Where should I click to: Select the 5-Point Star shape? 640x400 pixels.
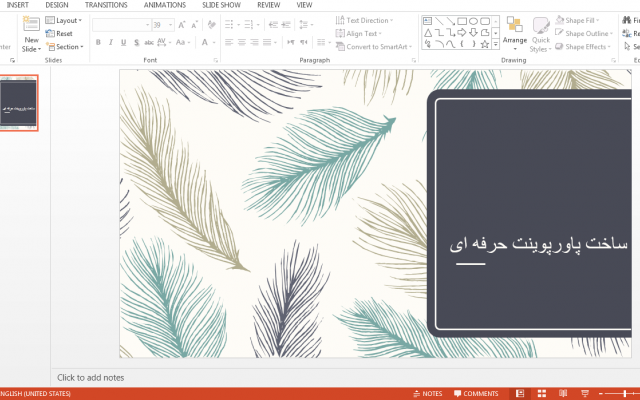485,44
